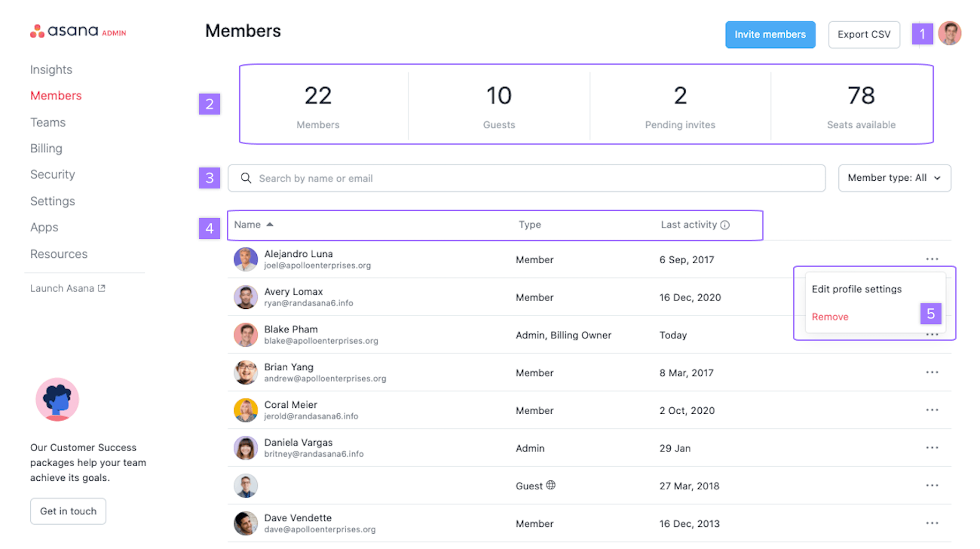Click Insights sidebar menu item
The image size is (980, 549).
pos(51,70)
